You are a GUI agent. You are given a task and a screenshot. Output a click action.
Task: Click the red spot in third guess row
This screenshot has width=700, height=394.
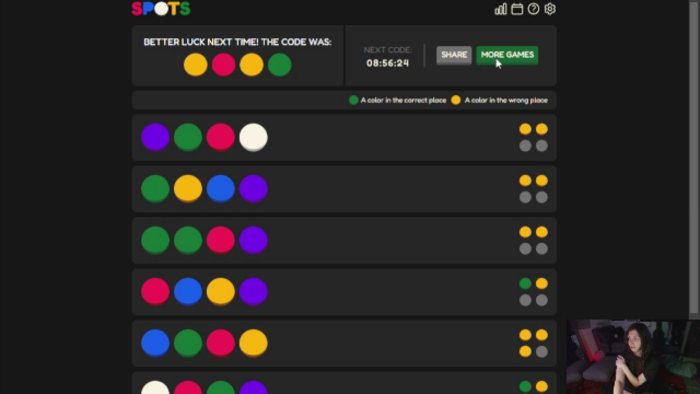[x=221, y=240]
